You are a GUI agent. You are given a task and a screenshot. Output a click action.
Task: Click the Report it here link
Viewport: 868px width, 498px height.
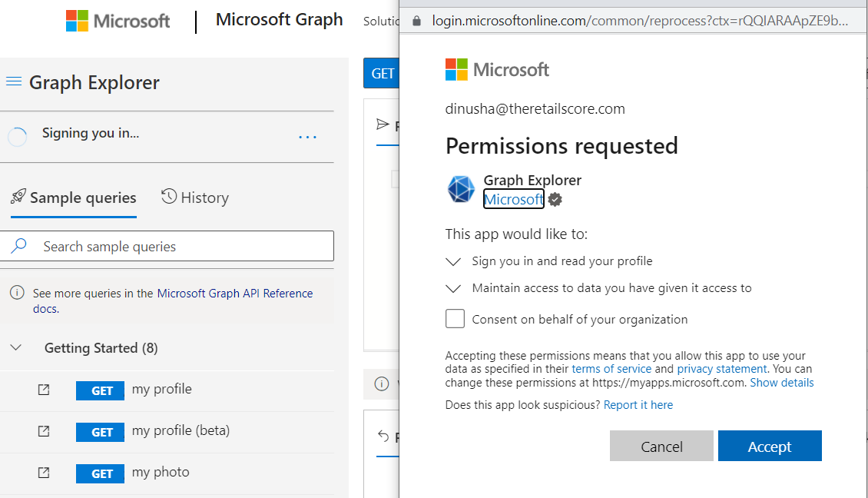coord(638,405)
